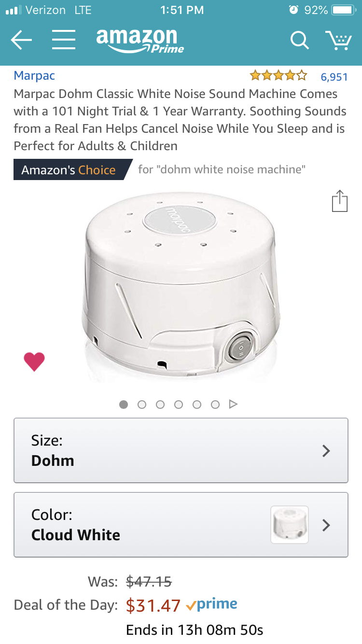Expand the Size: Dohm selector
The width and height of the screenshot is (362, 644).
(181, 450)
